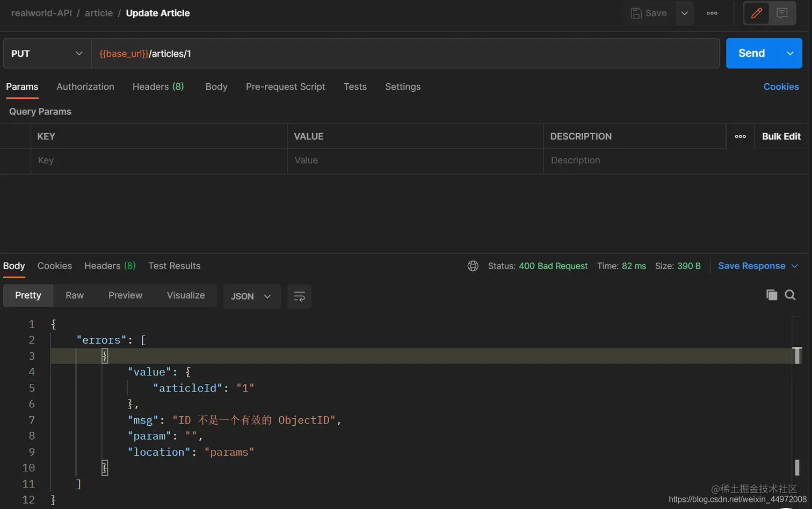Image resolution: width=812 pixels, height=509 pixels.
Task: Click the 400 Bad Request status text
Action: 553,266
